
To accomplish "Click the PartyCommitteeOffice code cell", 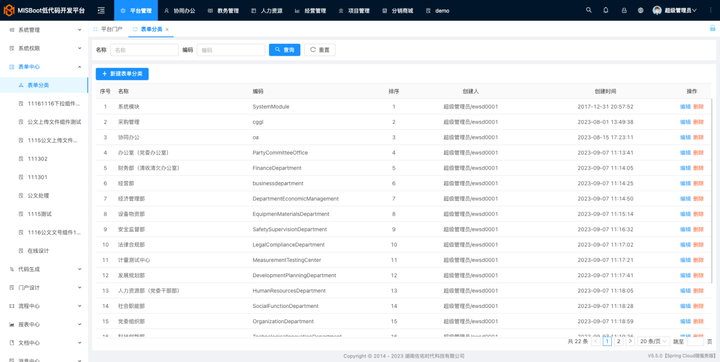I will tap(280, 153).
